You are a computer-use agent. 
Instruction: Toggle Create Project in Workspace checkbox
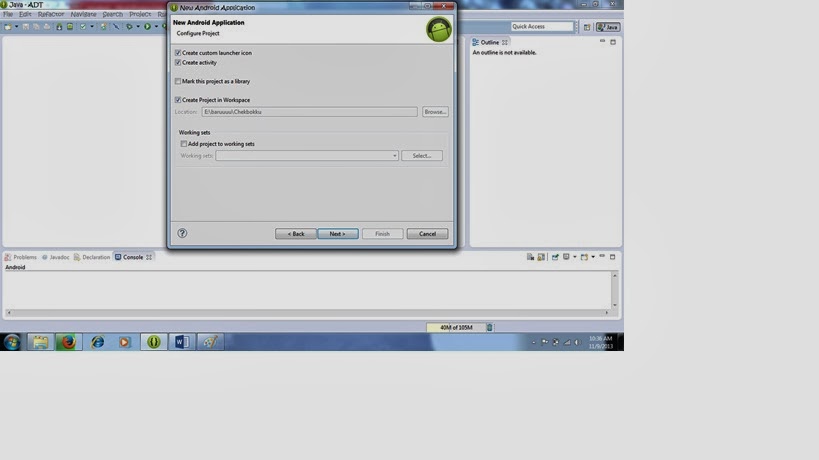[x=178, y=100]
